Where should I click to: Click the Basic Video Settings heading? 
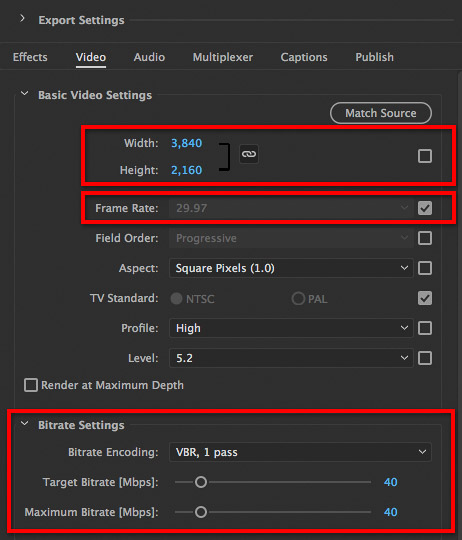pyautogui.click(x=95, y=95)
